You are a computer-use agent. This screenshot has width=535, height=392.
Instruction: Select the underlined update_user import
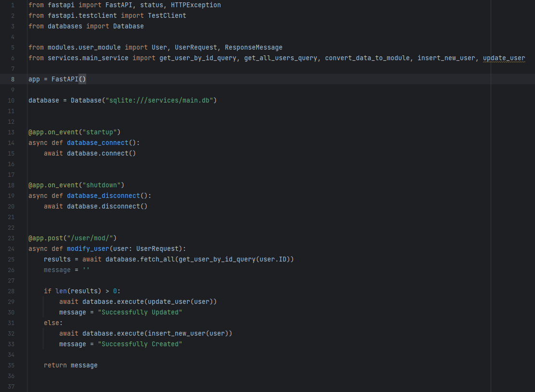(504, 58)
